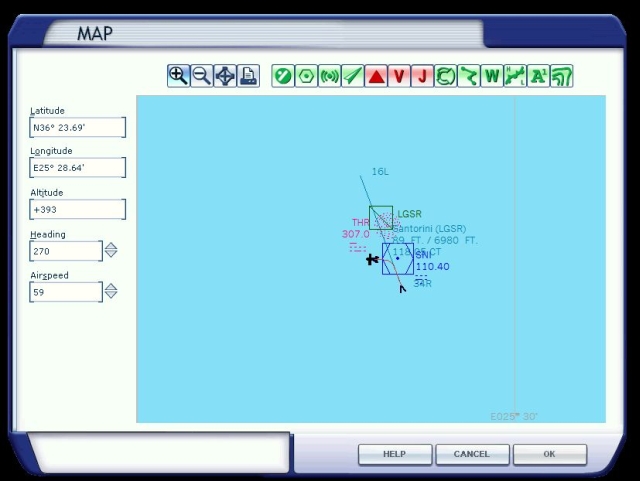Click the green ILS feather icon
640x481 pixels.
tap(352, 75)
